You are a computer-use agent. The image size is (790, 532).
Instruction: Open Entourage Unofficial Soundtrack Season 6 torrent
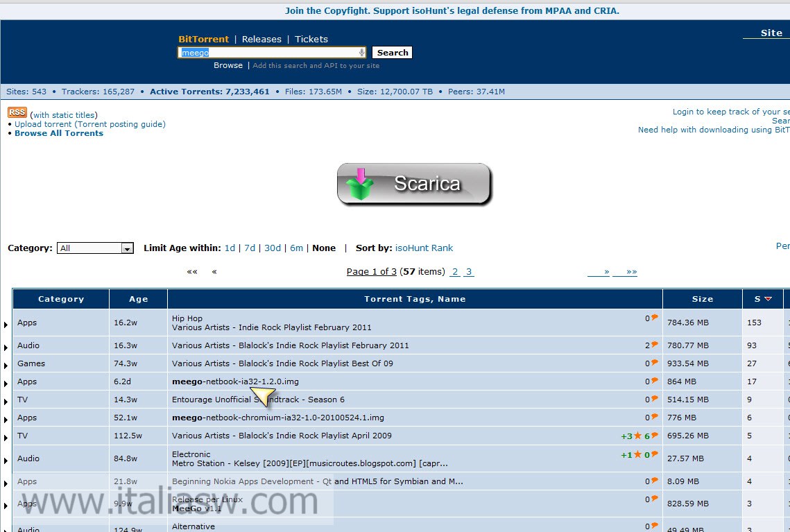259,400
